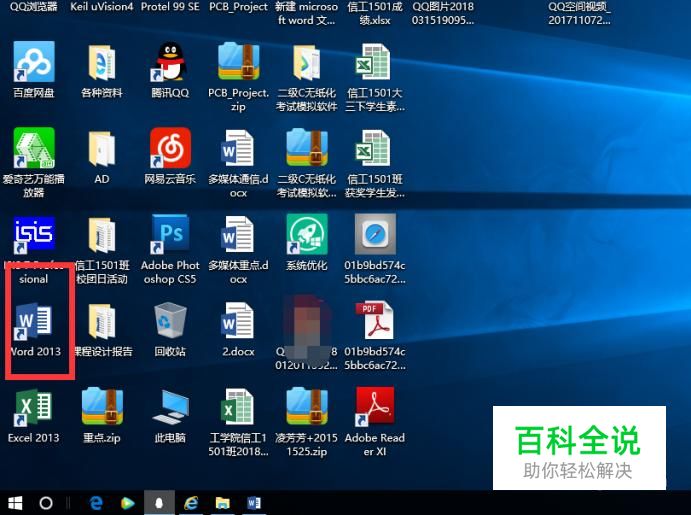Launch 系统优化 rocket icon

point(306,236)
